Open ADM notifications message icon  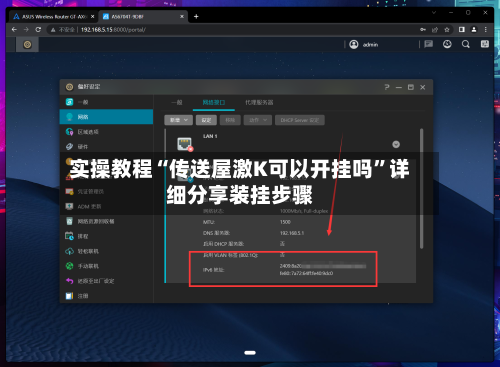point(429,44)
